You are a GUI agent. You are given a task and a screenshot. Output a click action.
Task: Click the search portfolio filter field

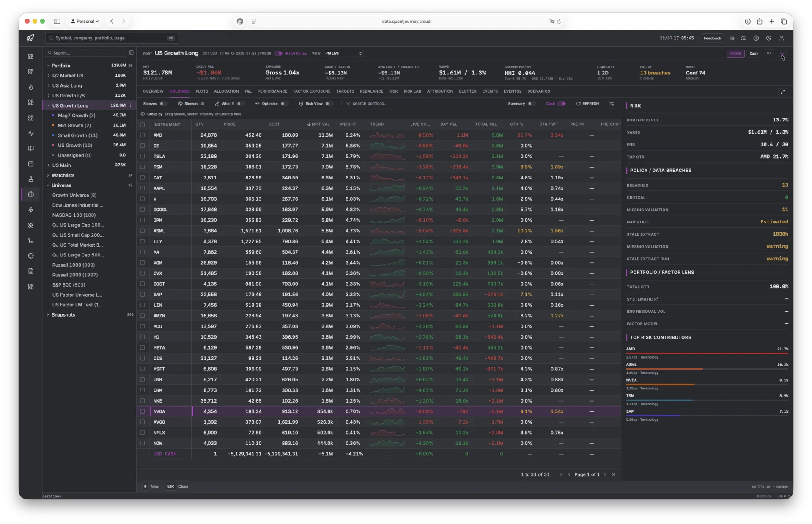point(370,104)
